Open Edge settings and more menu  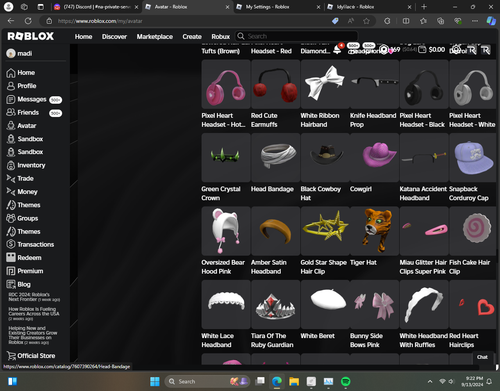click(475, 21)
